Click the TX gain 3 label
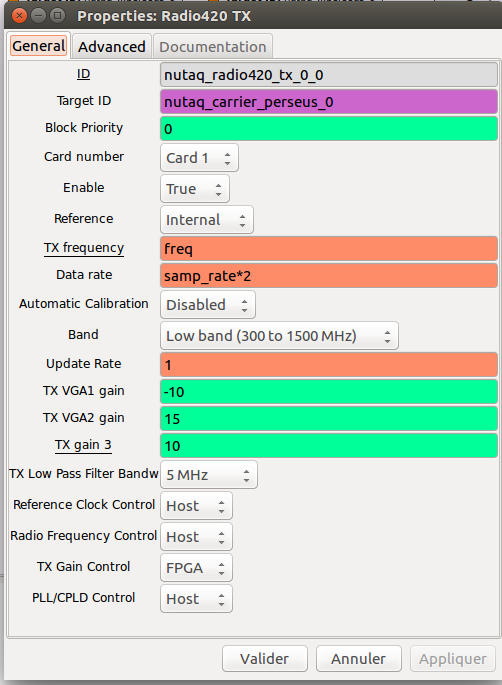 [x=83, y=445]
